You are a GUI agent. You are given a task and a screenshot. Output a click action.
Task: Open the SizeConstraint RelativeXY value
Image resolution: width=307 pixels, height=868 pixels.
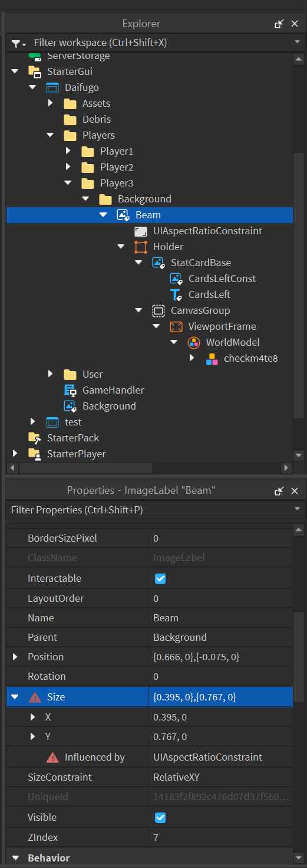point(221,777)
